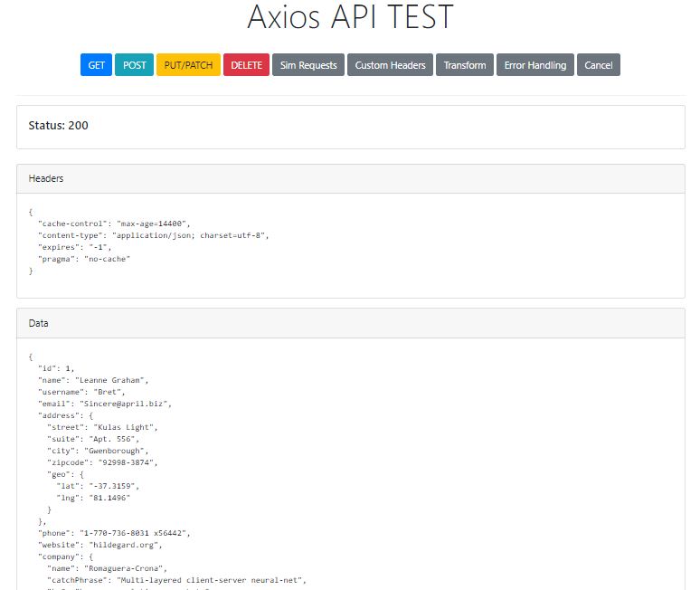The image size is (700, 590).
Task: Click the "geo": { line
Action: tap(66, 474)
